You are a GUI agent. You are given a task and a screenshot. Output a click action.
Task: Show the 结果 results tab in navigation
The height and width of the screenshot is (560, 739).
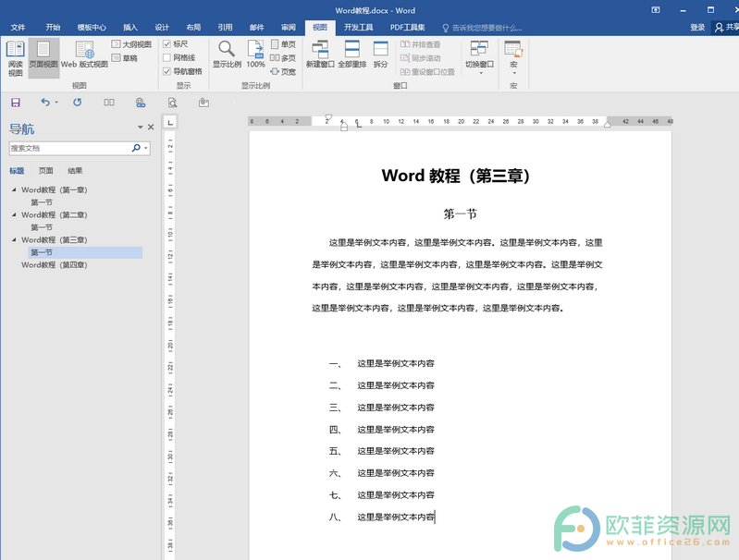tap(75, 171)
